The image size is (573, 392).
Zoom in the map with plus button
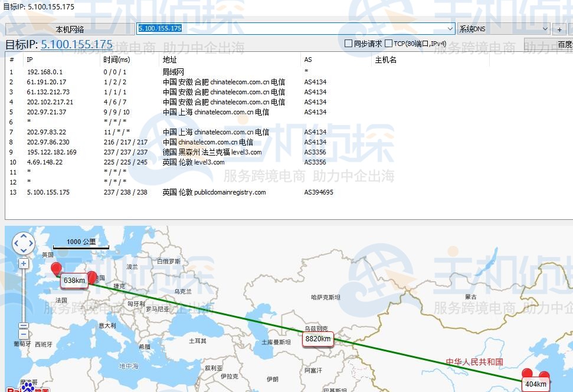coord(24,263)
